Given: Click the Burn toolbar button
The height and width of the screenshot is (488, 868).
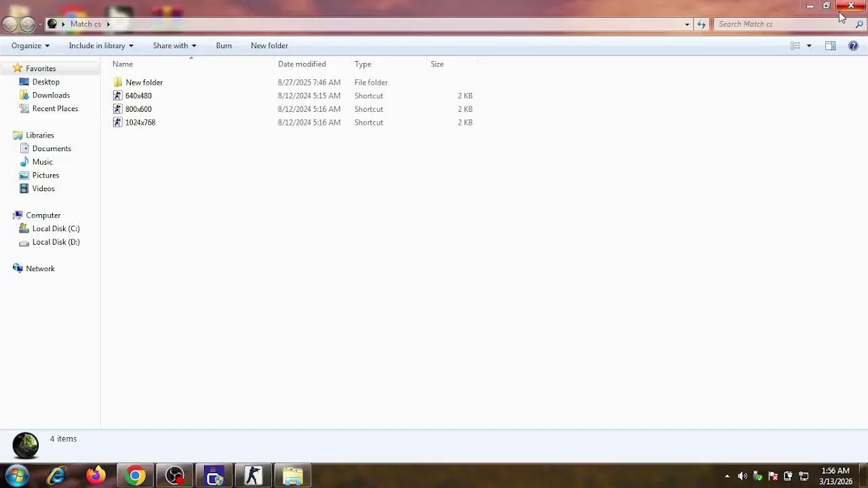Looking at the screenshot, I should point(224,45).
